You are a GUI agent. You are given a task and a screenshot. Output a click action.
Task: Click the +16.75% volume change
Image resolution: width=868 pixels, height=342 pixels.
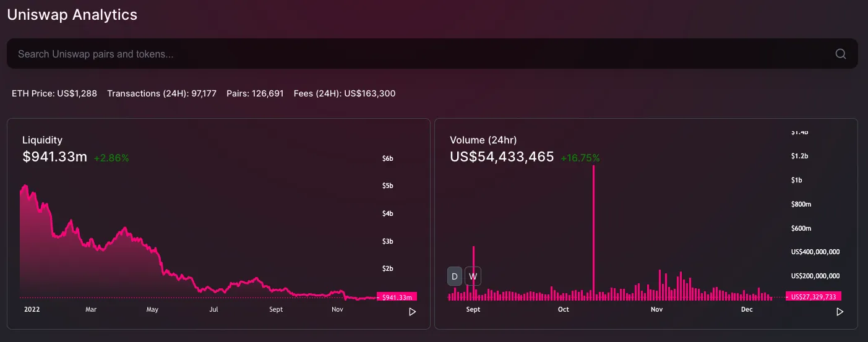coord(580,158)
